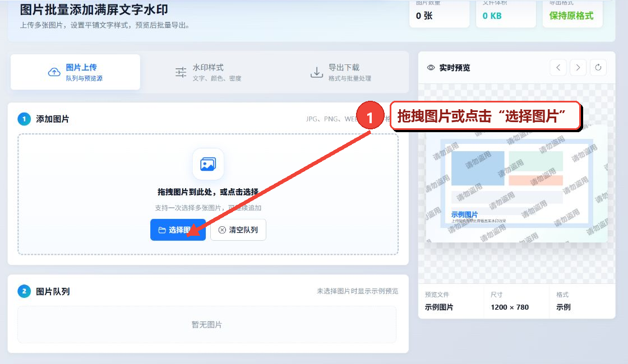628x364 pixels.
Task: Switch to the 水印样式 tab
Action: coord(208,72)
